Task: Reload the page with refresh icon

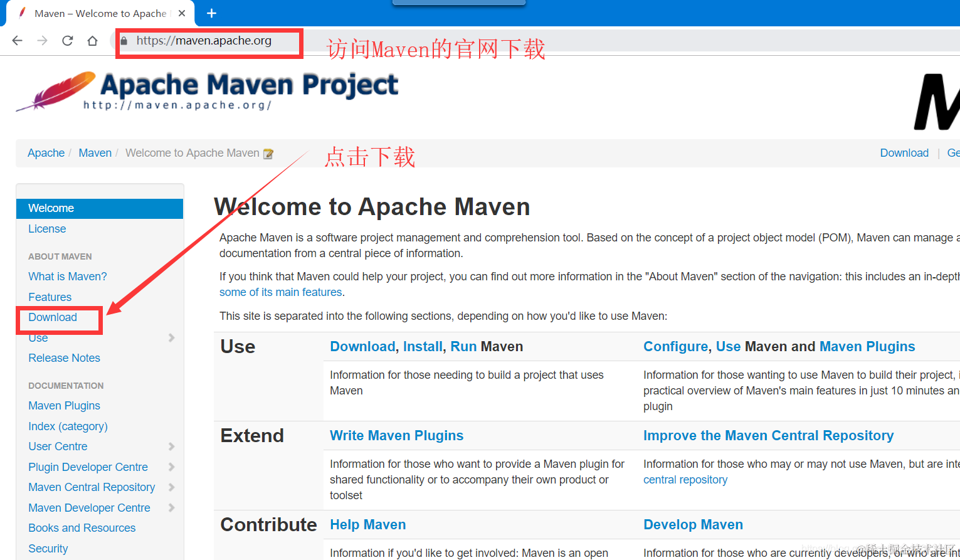Action: tap(68, 41)
